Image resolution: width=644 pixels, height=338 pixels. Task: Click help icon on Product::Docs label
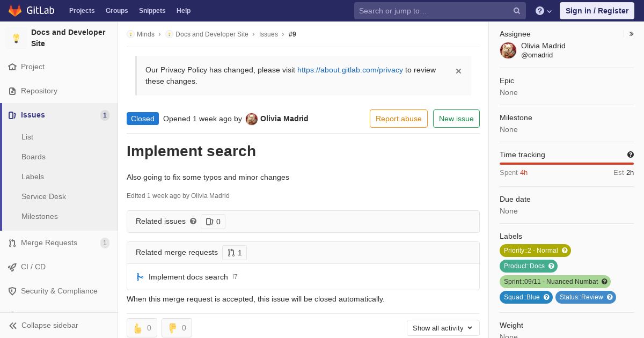pos(551,266)
